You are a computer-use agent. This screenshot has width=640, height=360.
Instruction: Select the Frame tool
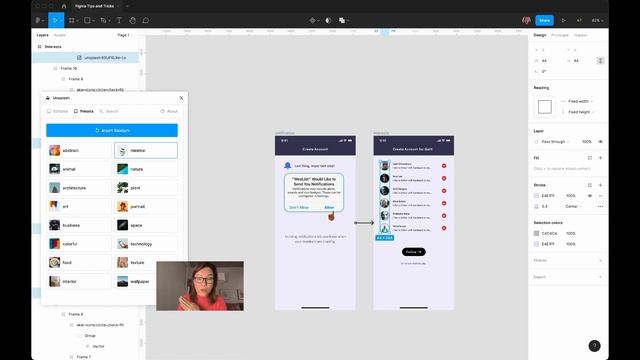coord(72,20)
